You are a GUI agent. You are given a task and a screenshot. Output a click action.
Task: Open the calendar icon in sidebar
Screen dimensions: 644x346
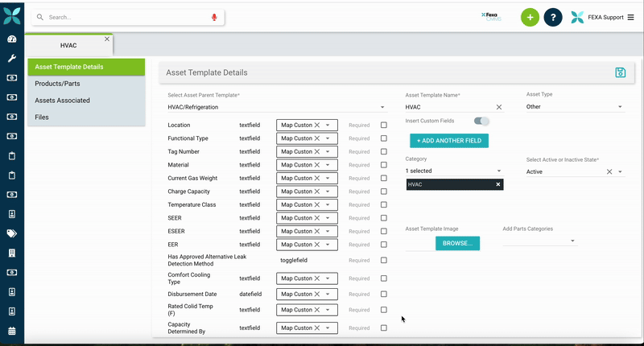(x=12, y=331)
